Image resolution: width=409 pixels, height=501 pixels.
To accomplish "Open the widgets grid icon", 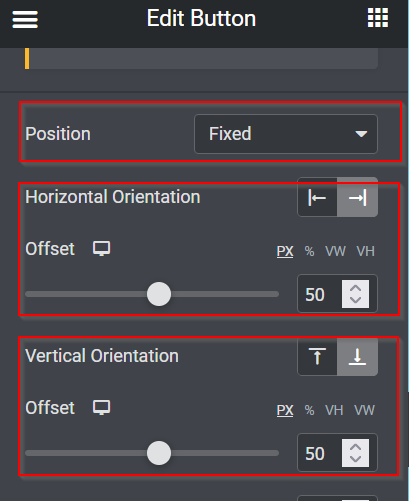I will [x=378, y=18].
